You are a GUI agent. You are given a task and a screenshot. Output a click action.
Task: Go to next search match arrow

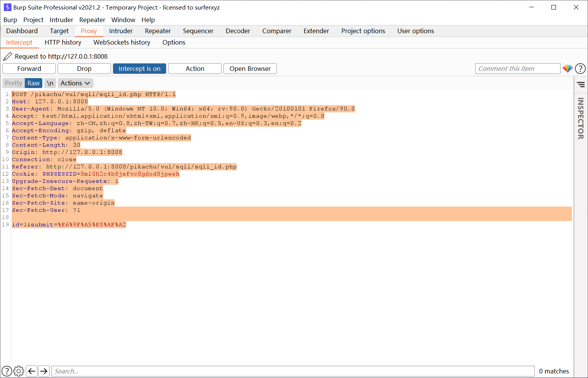(x=44, y=371)
